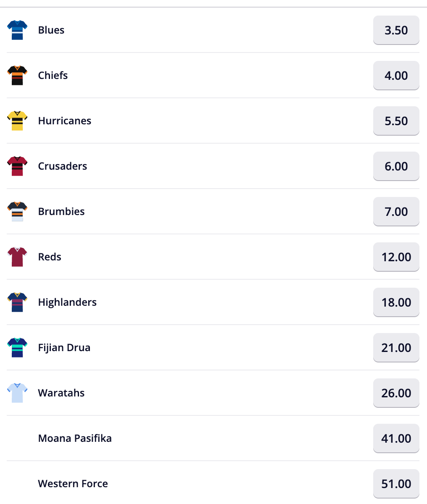
Task: Click the Chiefs black and orange jersey icon
Action: pos(17,76)
